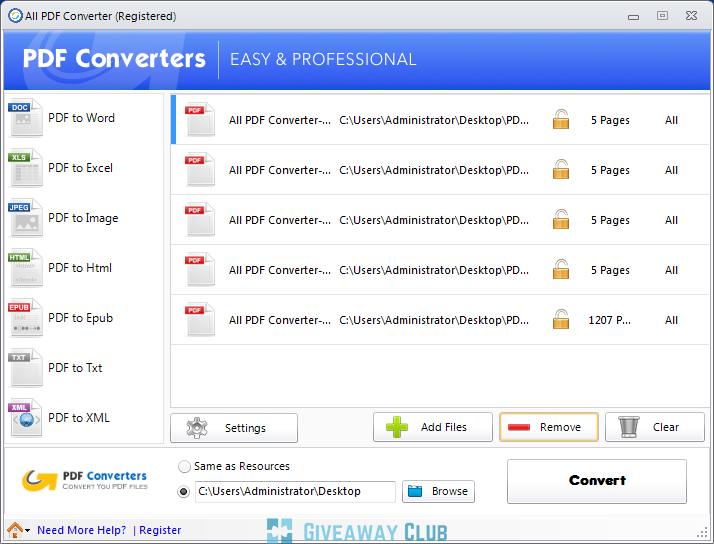
Task: Clear the file list with Clear button
Action: coord(655,427)
